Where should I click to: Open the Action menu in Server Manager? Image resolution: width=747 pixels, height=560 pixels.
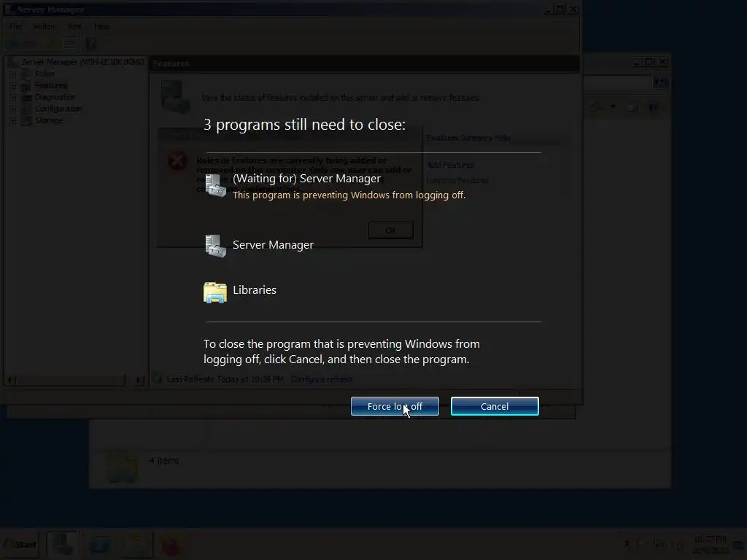[x=44, y=26]
